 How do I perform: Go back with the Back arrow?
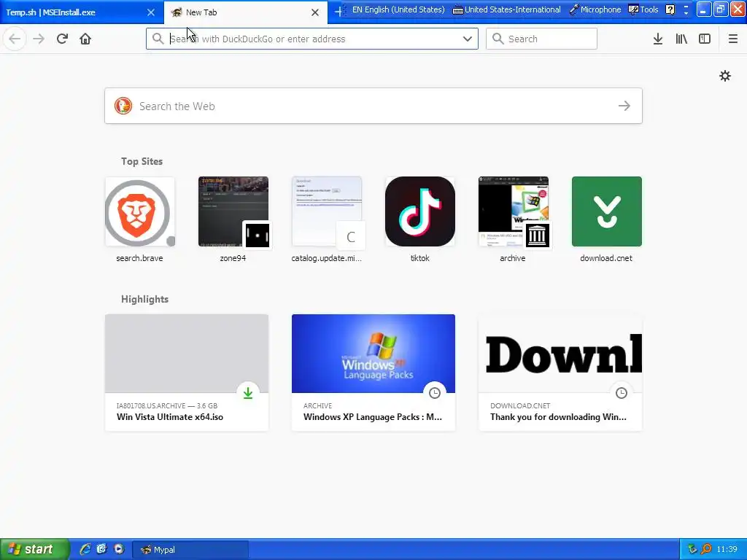coord(15,39)
